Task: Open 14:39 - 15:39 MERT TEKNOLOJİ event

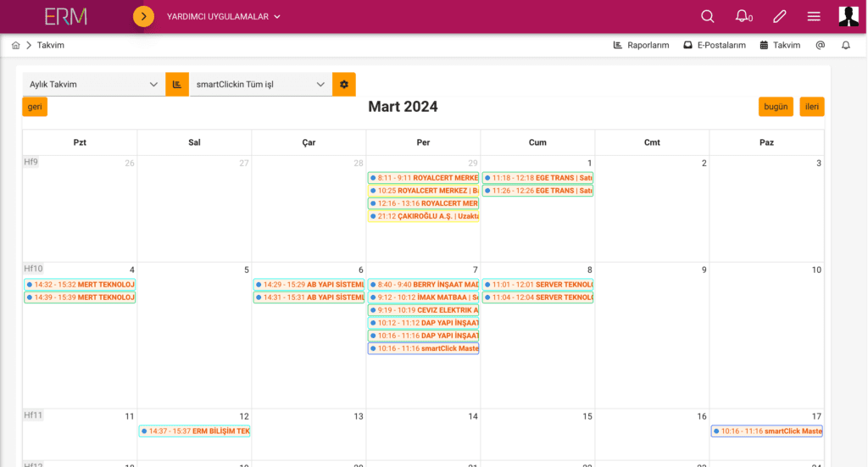Action: (x=80, y=297)
